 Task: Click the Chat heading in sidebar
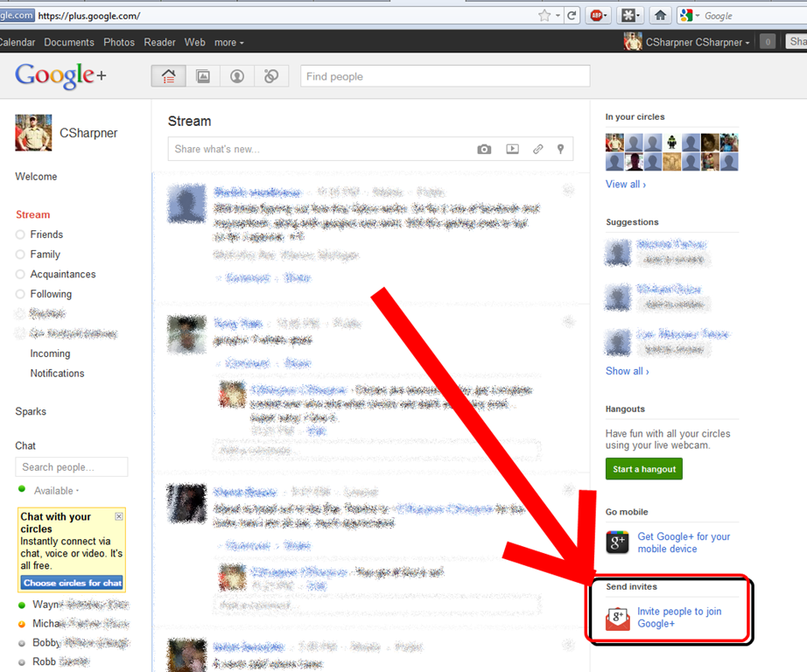(x=25, y=445)
